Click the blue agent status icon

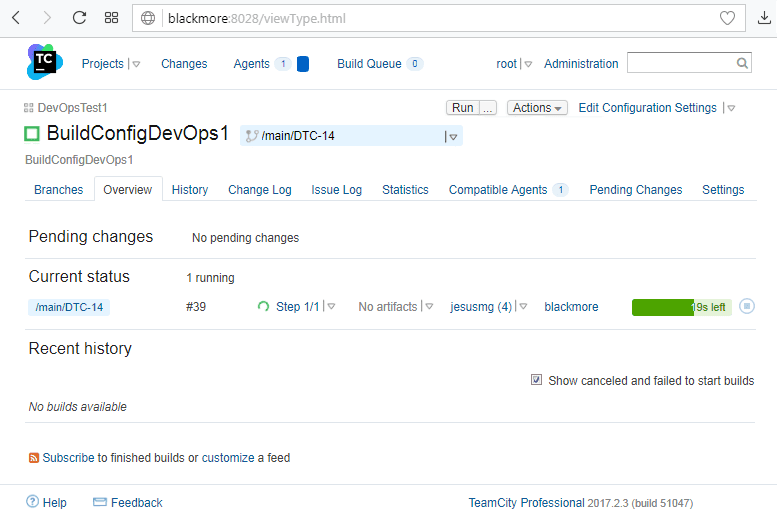(303, 64)
